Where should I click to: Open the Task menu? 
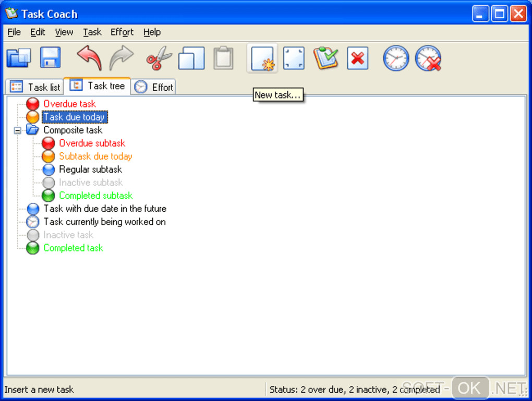coord(92,32)
